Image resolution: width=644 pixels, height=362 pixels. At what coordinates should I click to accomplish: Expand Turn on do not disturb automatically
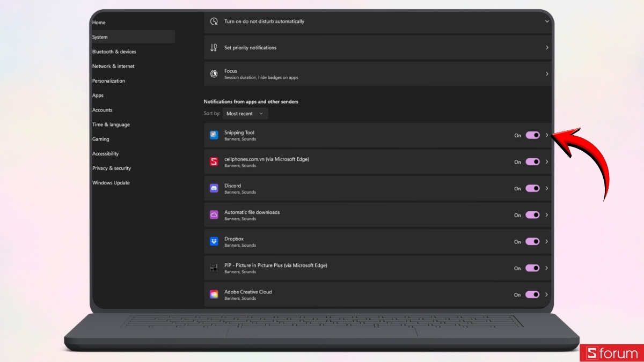coord(547,21)
